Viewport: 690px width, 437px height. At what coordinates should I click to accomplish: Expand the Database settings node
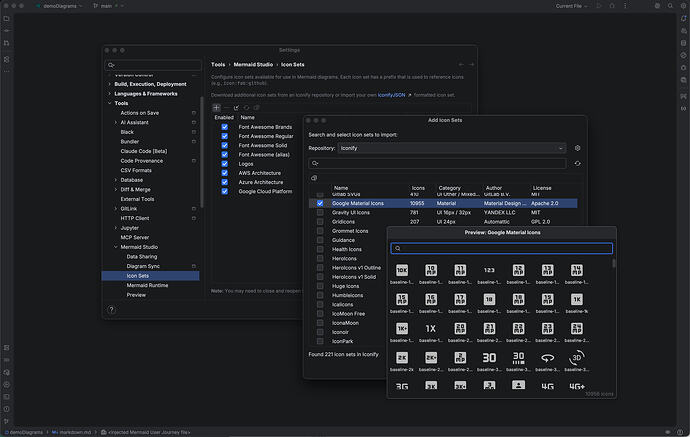coord(116,180)
